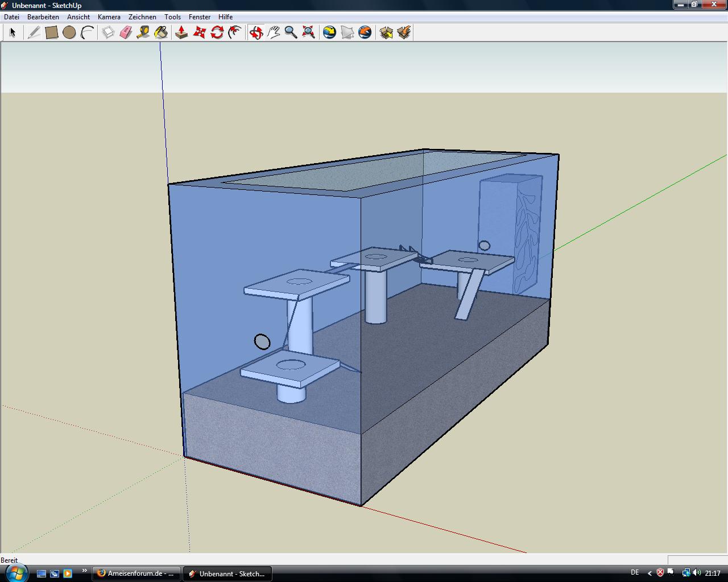Activate the Push/Pull tool
The image size is (728, 582).
coord(181,32)
